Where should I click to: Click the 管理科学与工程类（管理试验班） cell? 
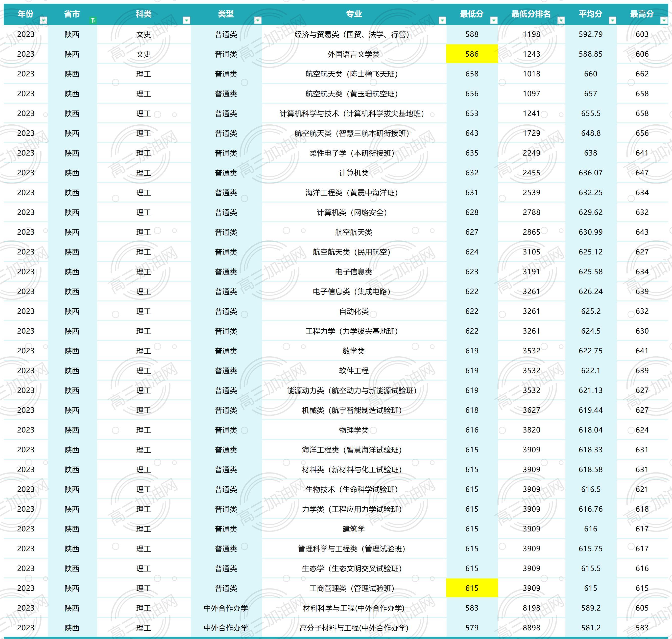tap(354, 548)
